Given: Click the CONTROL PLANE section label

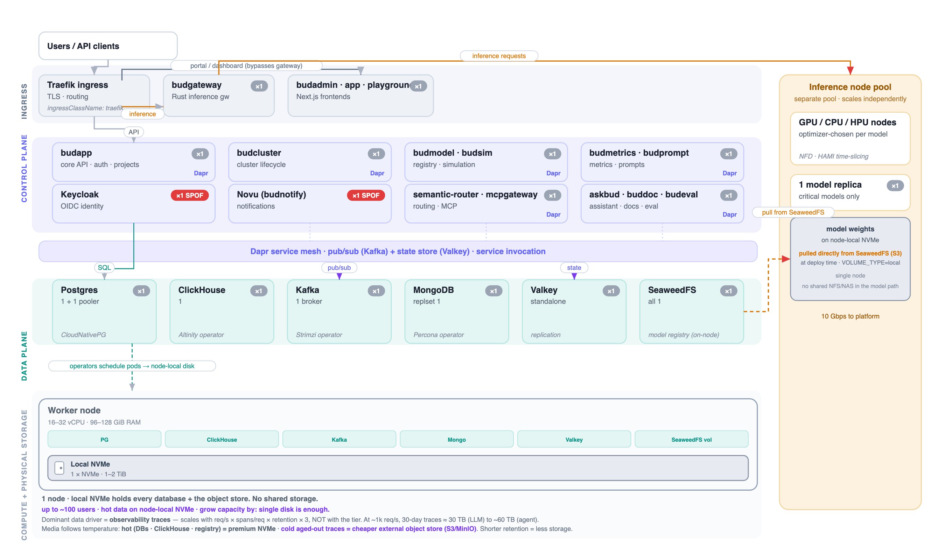Looking at the screenshot, I should tap(24, 169).
